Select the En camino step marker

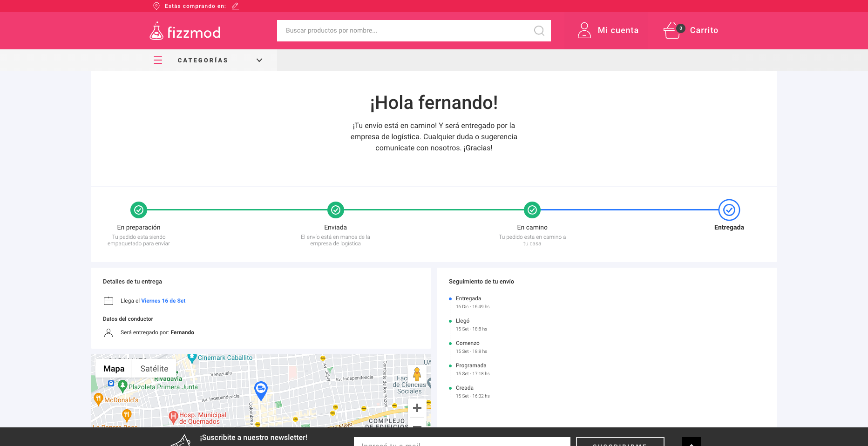tap(532, 210)
